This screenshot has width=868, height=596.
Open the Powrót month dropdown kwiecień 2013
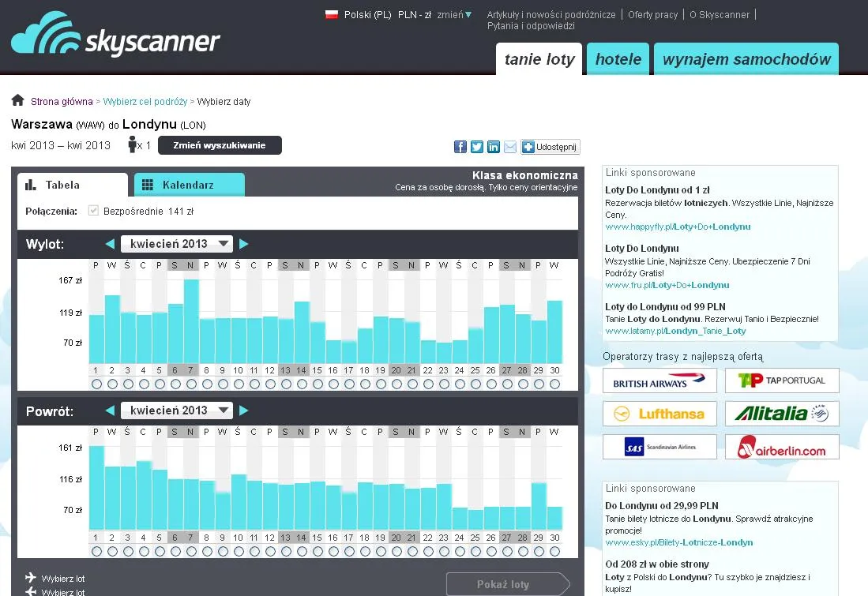[x=177, y=410]
